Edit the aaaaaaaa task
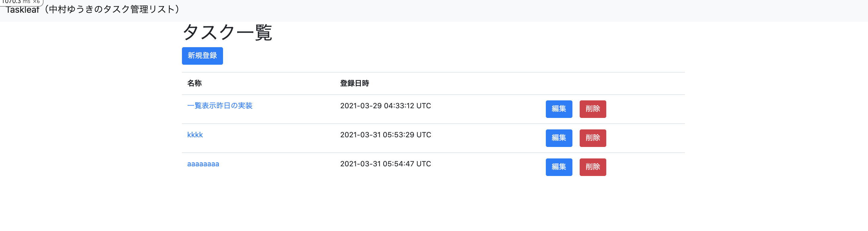 click(x=559, y=167)
